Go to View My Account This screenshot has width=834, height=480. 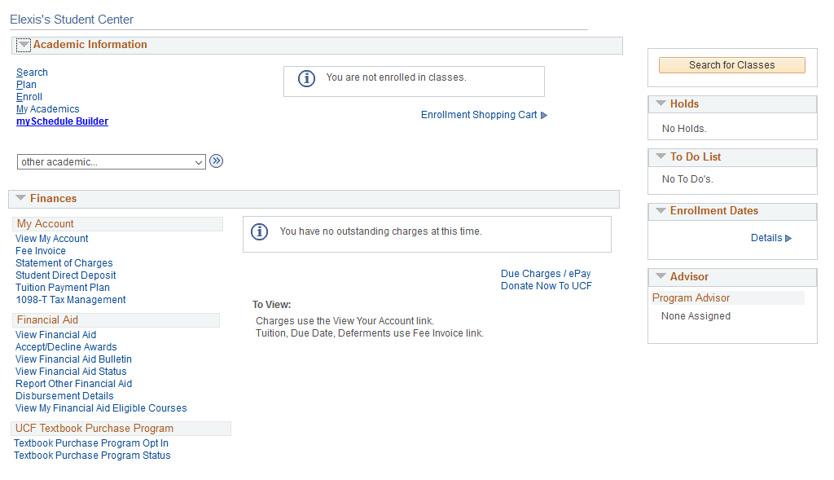coord(52,239)
